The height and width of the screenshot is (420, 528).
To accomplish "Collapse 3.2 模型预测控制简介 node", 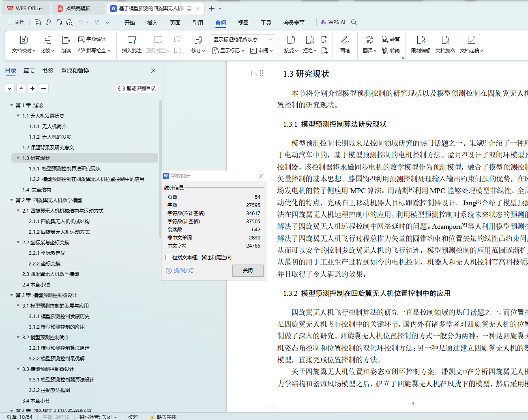I will (x=18, y=337).
